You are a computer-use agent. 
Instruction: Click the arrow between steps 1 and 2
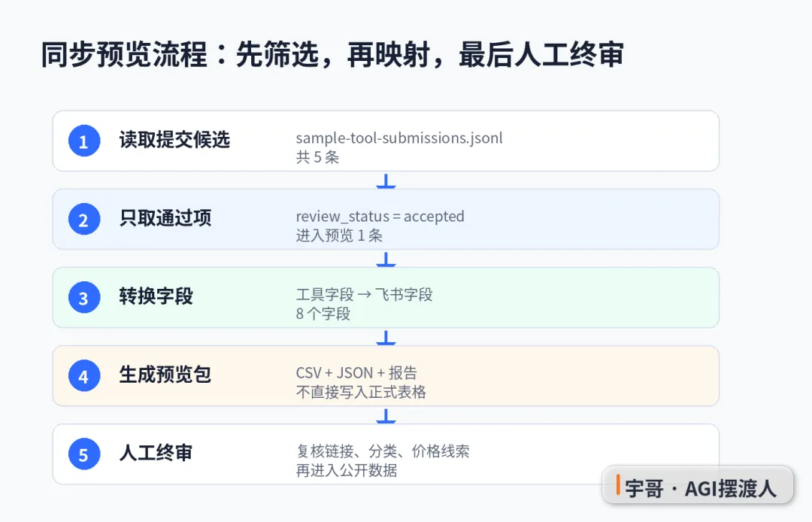tap(386, 181)
